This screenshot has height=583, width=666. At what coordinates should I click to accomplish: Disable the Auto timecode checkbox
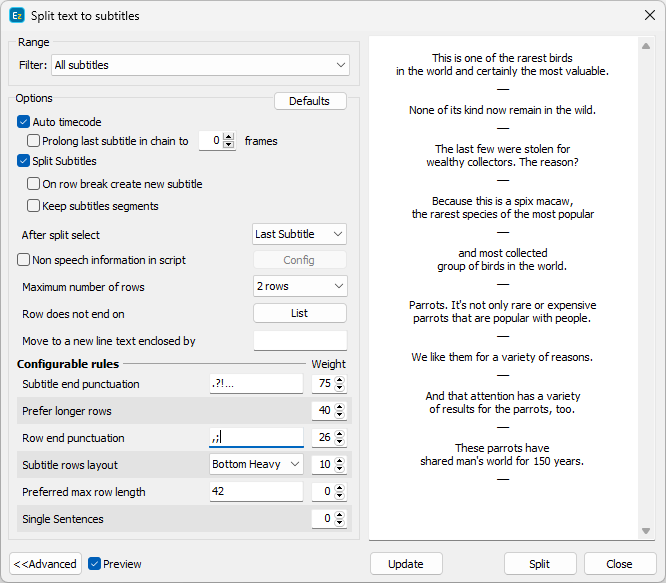[24, 122]
